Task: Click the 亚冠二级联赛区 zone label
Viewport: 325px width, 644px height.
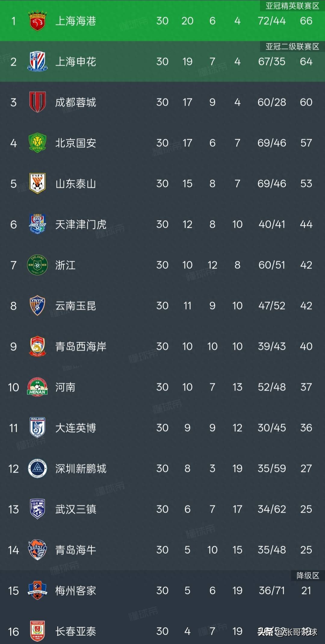Action: (292, 47)
